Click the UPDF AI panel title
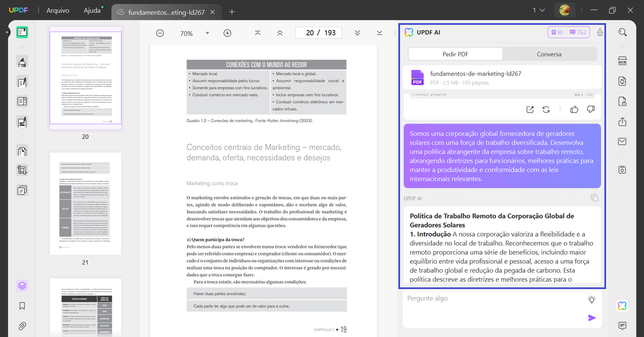Viewport: 644px width, 337px height. point(429,32)
